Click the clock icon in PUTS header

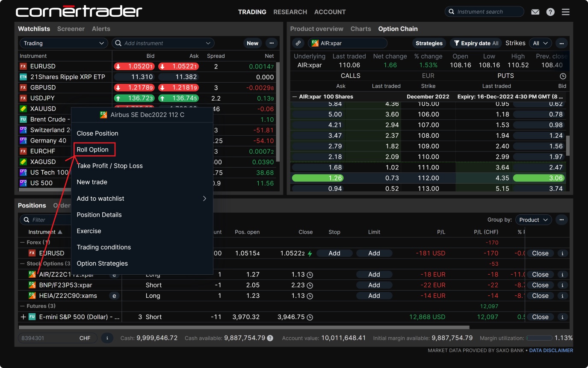tap(563, 76)
